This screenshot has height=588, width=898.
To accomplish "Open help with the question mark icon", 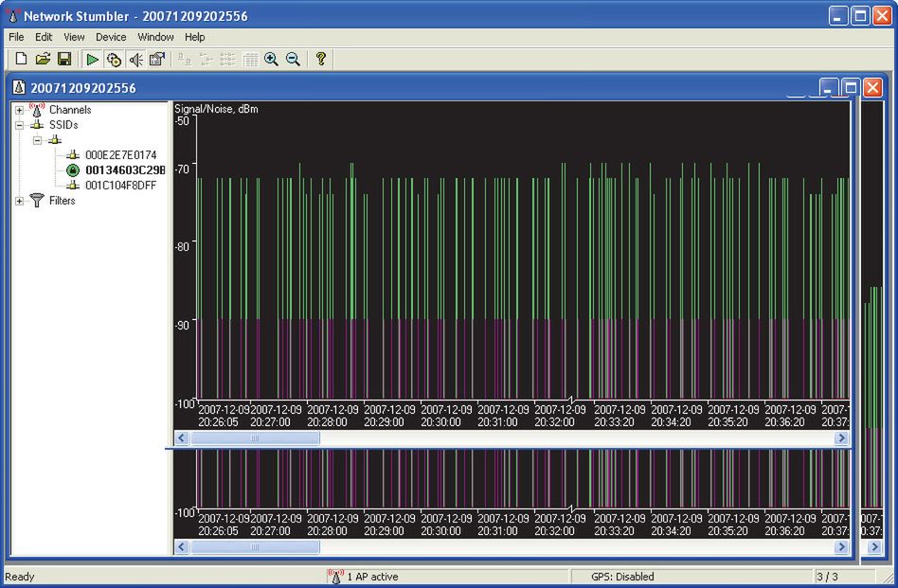I will pos(321,59).
